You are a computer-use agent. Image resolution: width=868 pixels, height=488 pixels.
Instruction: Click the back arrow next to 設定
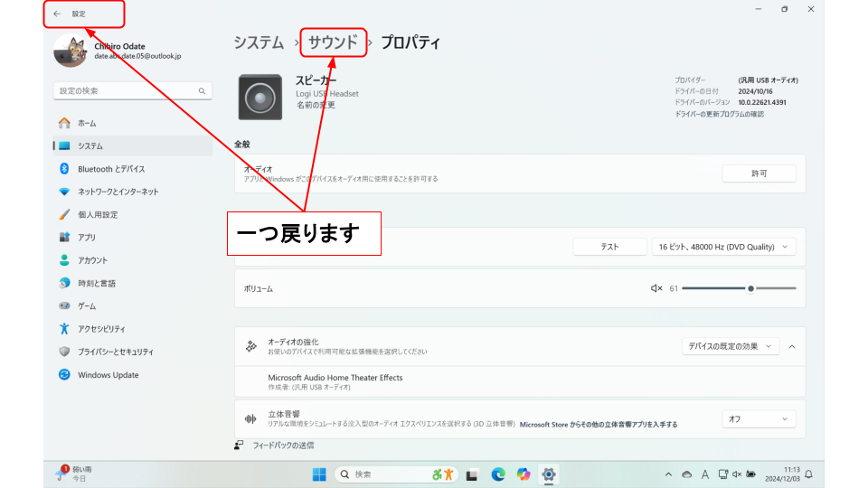[x=58, y=14]
